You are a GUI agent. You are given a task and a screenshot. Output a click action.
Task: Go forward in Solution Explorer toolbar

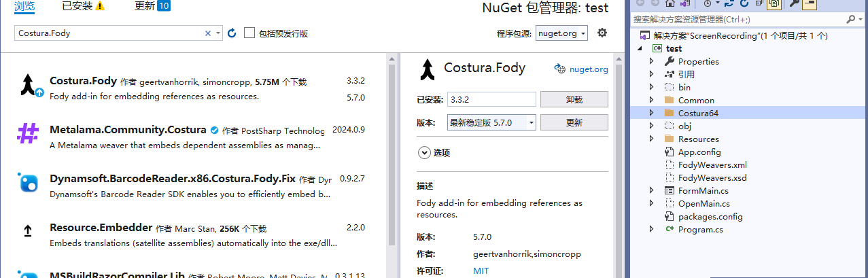coord(655,3)
